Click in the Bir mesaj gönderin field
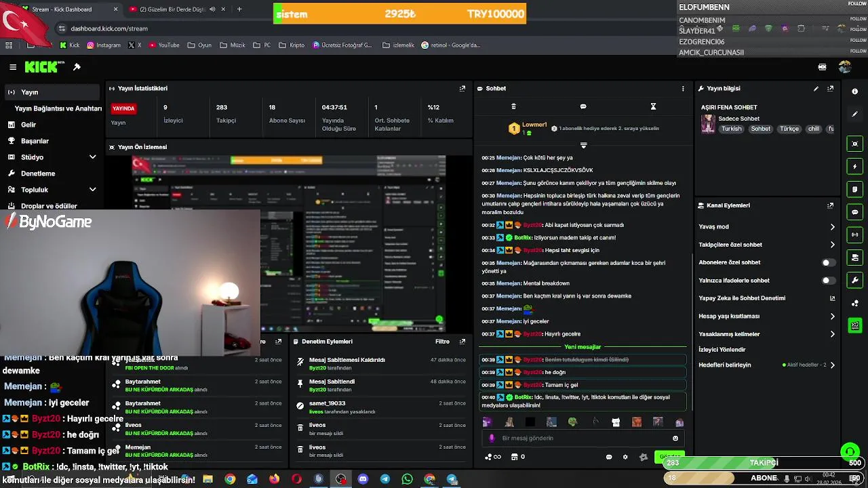Viewport: 868px width, 488px height. point(583,439)
